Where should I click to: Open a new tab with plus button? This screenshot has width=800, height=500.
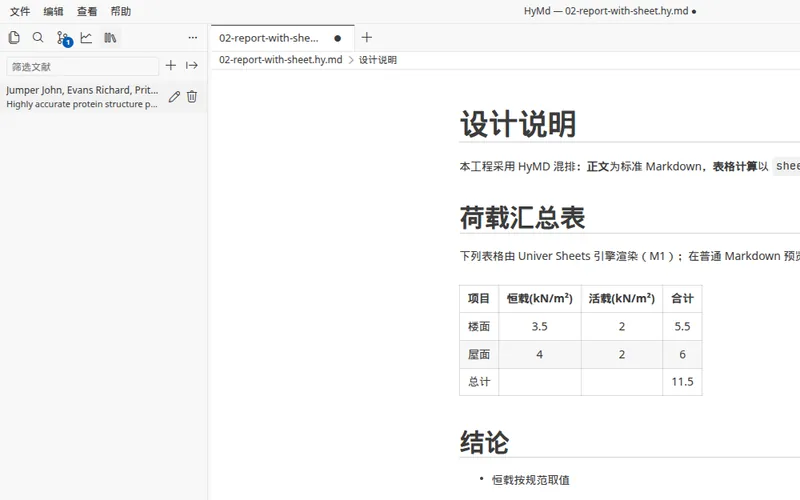tap(366, 38)
